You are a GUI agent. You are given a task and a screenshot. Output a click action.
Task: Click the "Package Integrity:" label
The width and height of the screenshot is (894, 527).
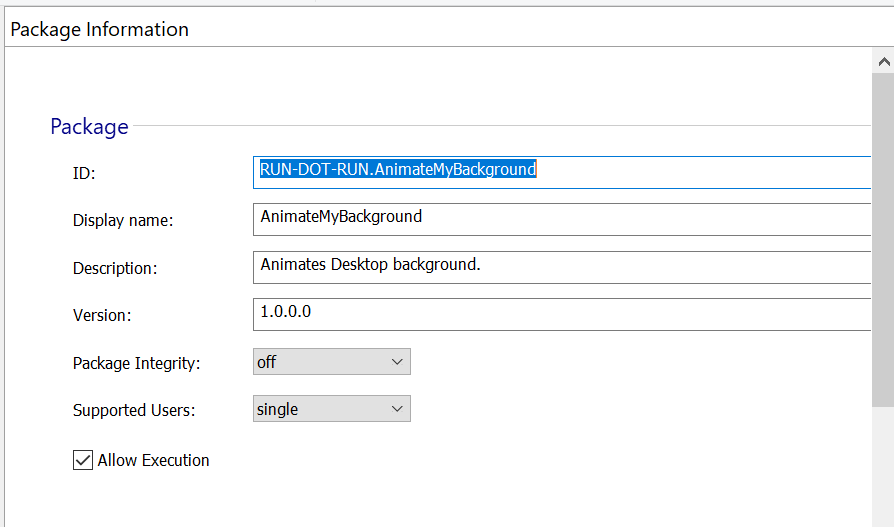click(x=136, y=363)
